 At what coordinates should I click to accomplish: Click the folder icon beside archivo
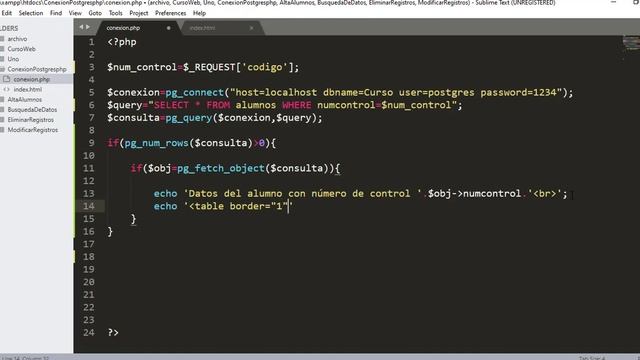[2, 39]
